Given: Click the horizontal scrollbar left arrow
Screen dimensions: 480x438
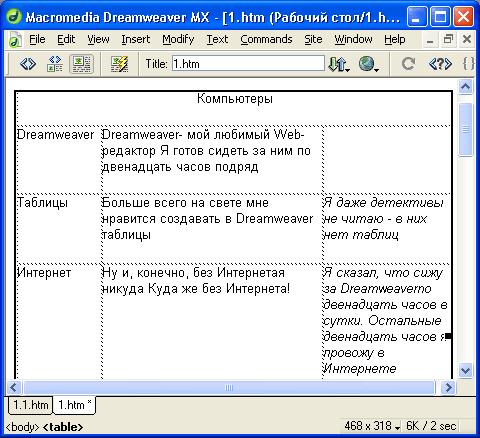Looking at the screenshot, I should coord(14,387).
